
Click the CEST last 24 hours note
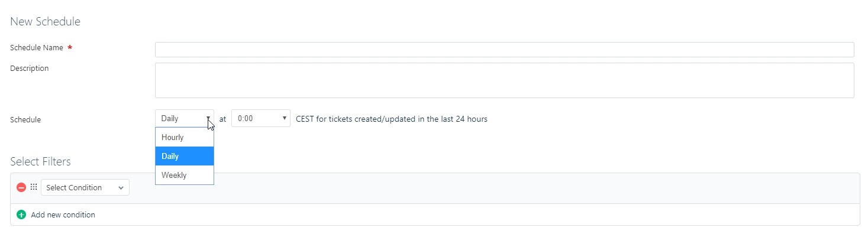(x=392, y=119)
